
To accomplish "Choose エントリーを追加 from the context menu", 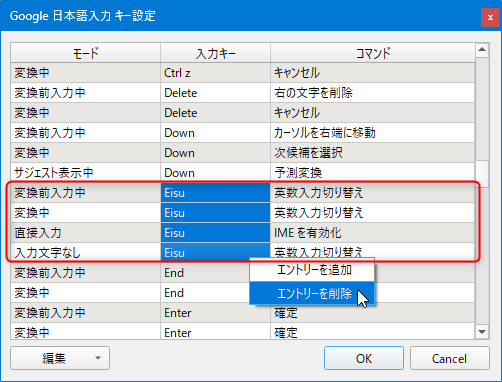I will coord(312,270).
